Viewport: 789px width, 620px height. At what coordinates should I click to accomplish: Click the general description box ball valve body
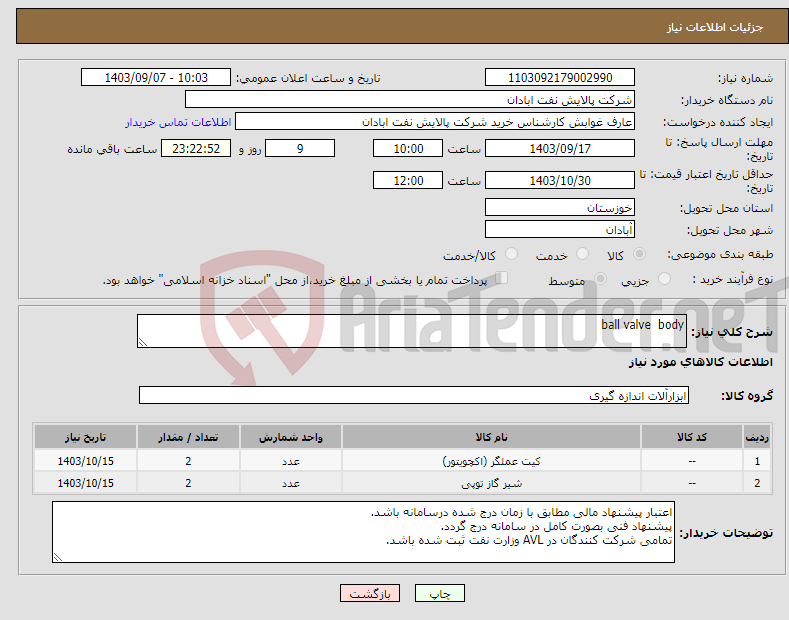(x=412, y=331)
